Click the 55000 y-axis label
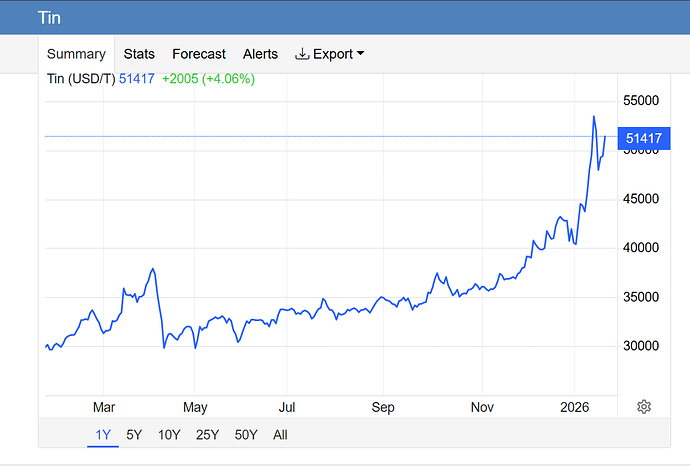The image size is (690, 466). (x=641, y=100)
